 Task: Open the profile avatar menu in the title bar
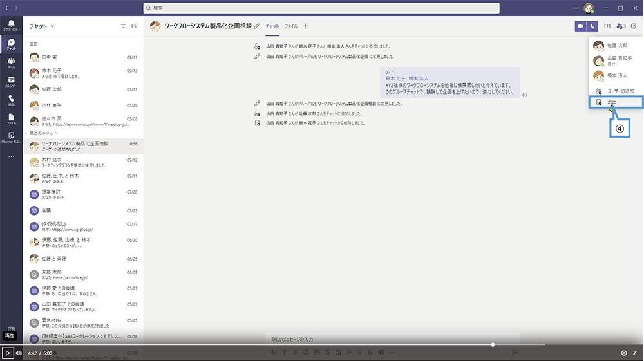click(589, 8)
